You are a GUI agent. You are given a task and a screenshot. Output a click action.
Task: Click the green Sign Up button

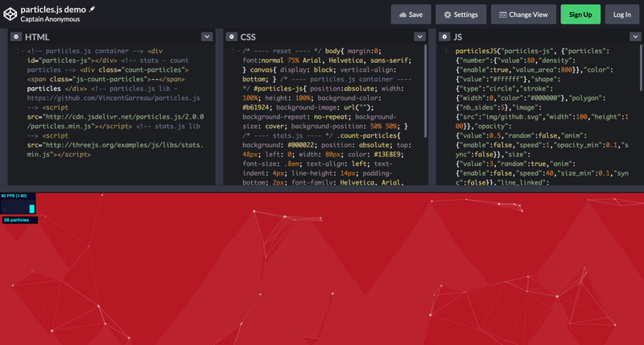click(x=580, y=15)
